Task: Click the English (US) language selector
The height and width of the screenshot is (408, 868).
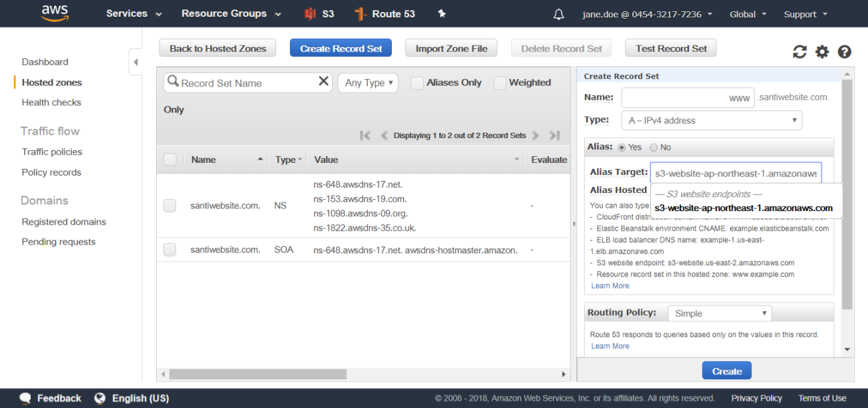Action: [140, 398]
